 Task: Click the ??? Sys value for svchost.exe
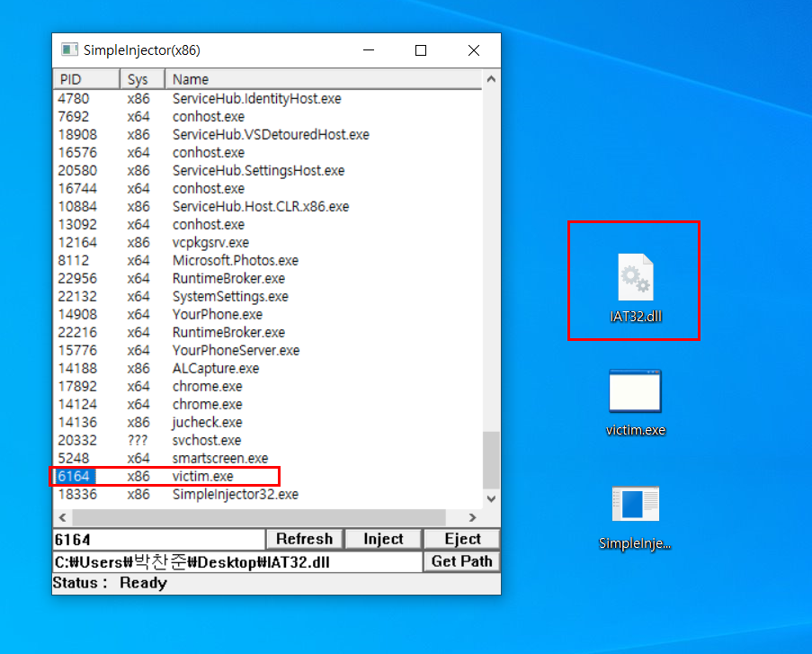pos(138,440)
